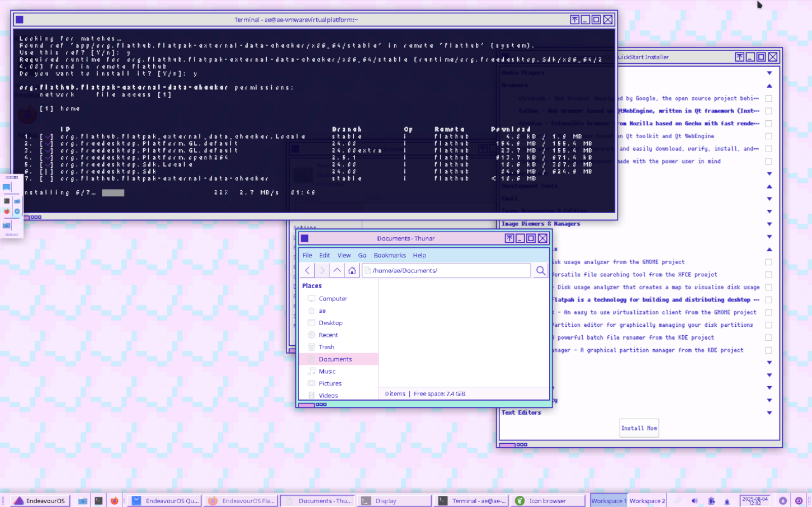Check the 'power user in mind' browser checkbox

(768, 161)
